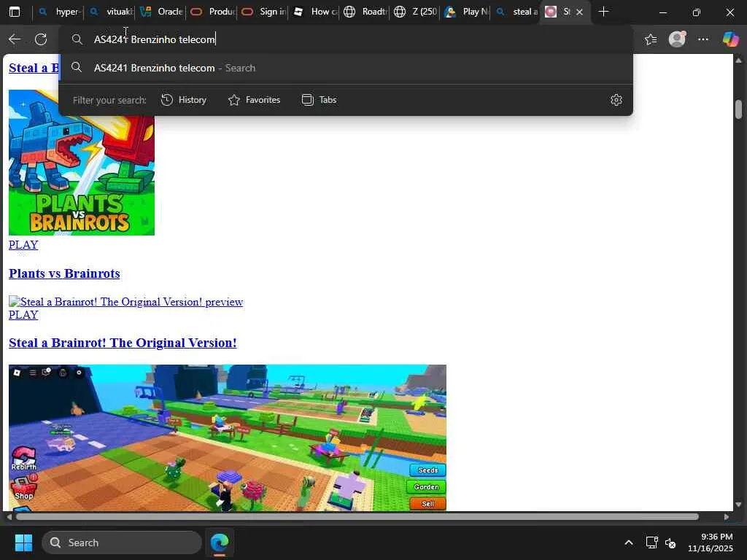The height and width of the screenshot is (560, 747).
Task: Click PLAY link above Steal a Brainrot heading
Action: [23, 315]
